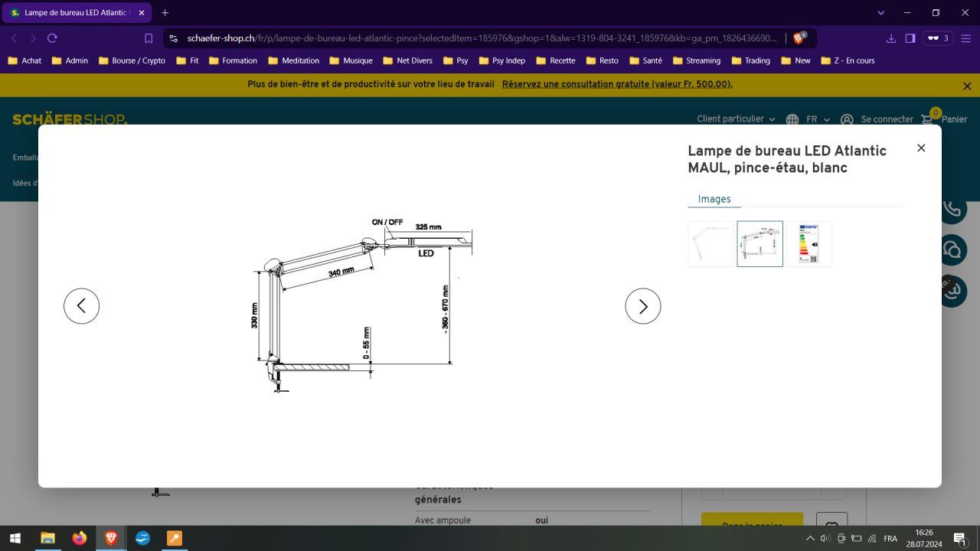
Task: Open the orange pen taskbar app
Action: tap(174, 539)
